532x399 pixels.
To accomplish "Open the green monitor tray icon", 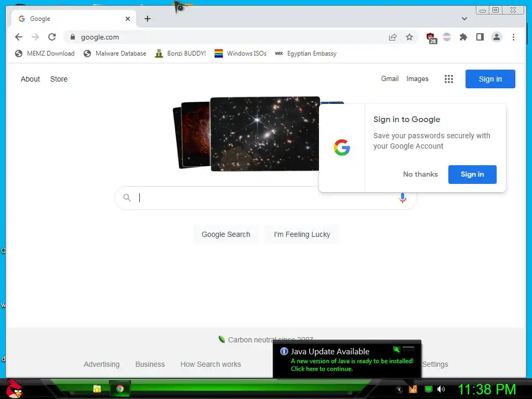I will tap(429, 389).
